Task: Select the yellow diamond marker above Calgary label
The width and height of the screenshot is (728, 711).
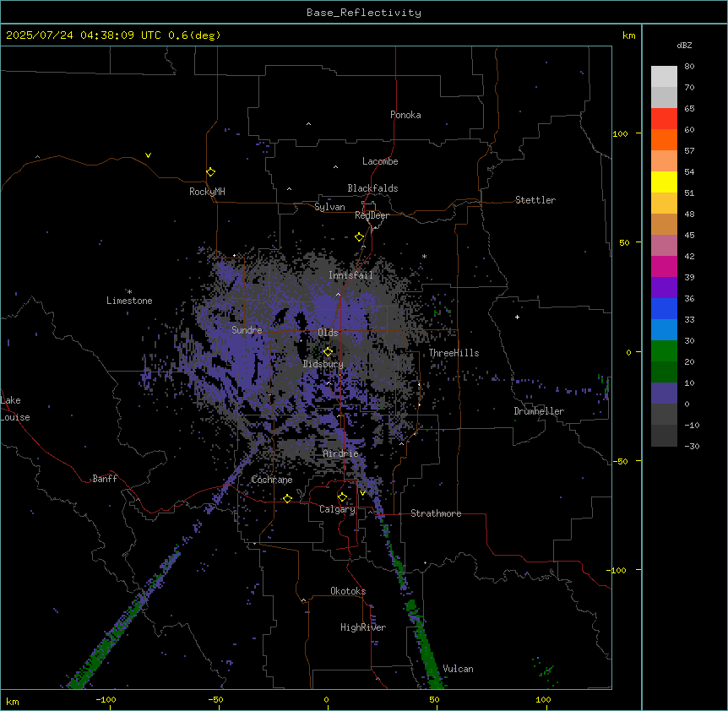Action: [342, 497]
